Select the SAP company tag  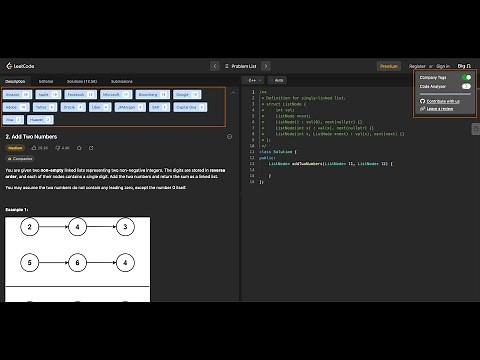(x=159, y=107)
